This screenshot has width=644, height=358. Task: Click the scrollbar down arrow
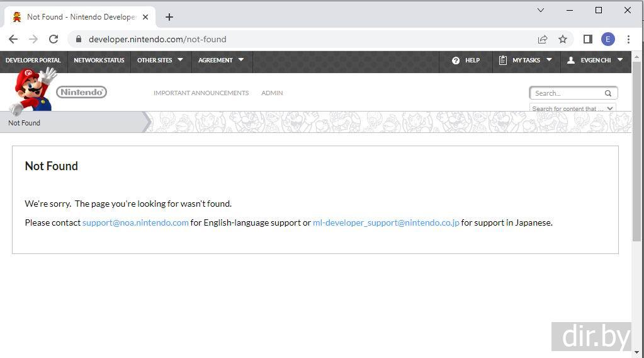(x=636, y=352)
